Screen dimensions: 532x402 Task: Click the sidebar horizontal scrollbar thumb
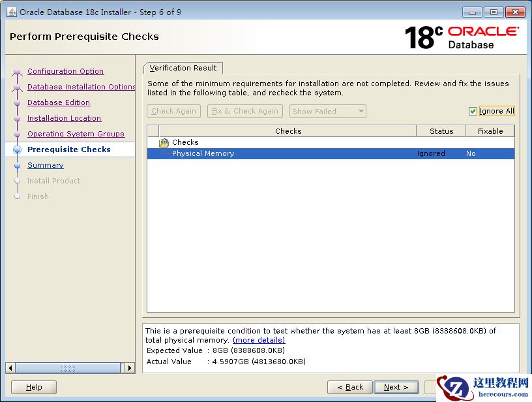[68, 368]
